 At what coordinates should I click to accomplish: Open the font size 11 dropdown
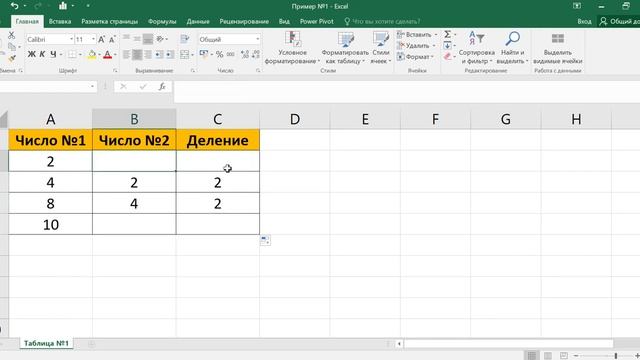93,39
